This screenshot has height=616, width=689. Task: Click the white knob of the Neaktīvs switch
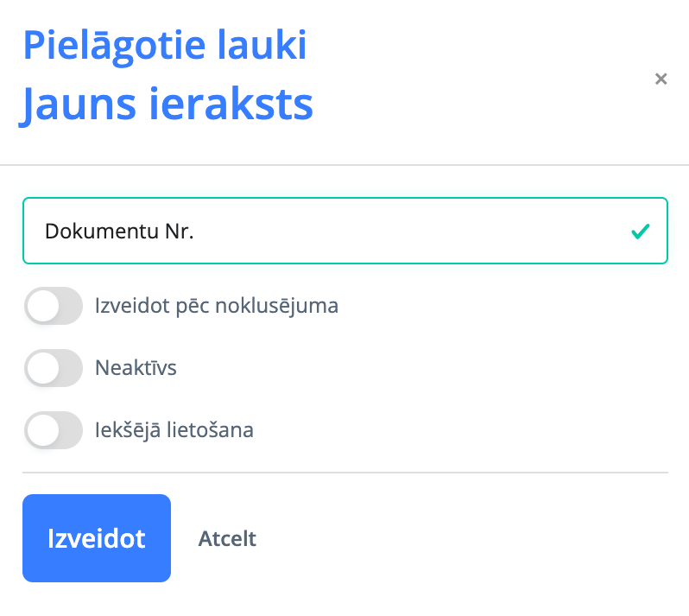click(42, 368)
